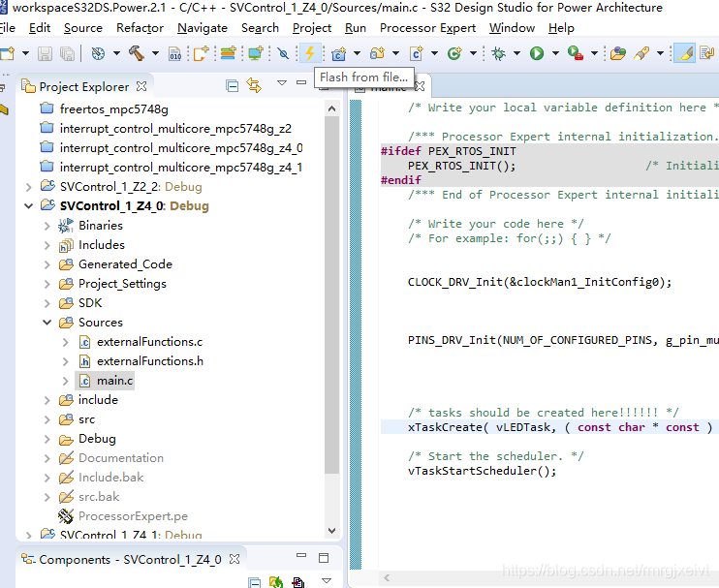This screenshot has height=588, width=719.
Task: Minimize the Project Explorer panel
Action: point(301,82)
